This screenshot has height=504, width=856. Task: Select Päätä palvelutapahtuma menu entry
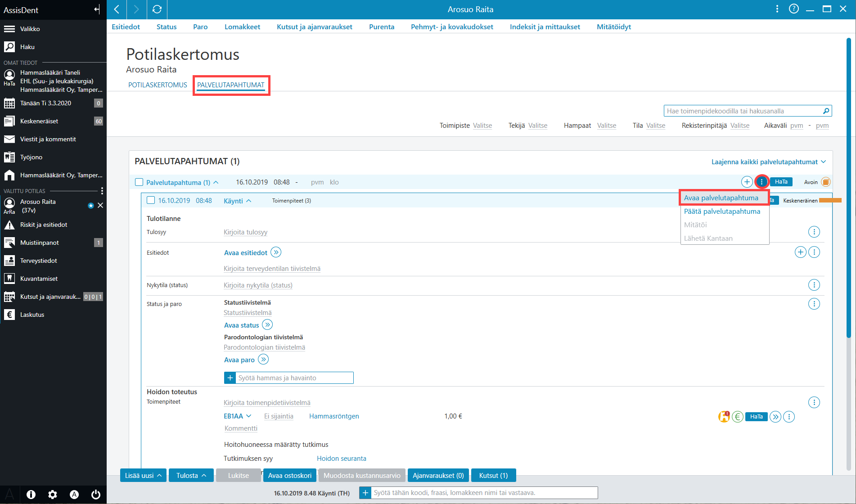tap(722, 211)
